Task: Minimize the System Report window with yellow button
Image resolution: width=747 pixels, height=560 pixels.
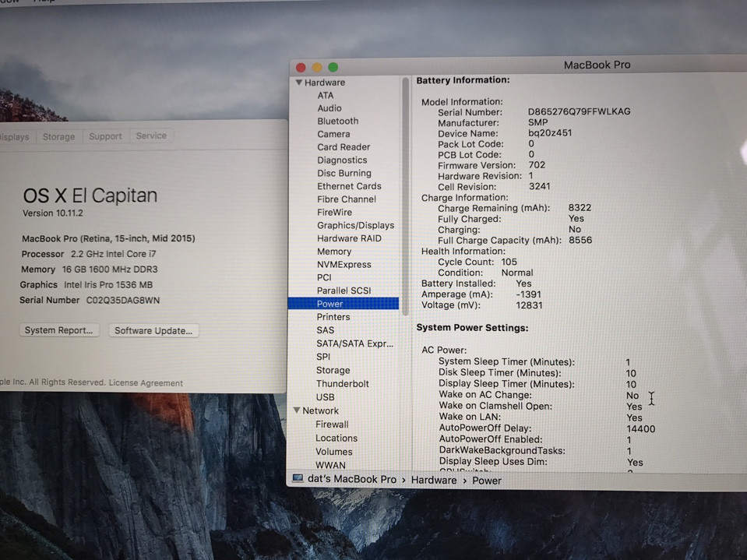Action: [317, 67]
